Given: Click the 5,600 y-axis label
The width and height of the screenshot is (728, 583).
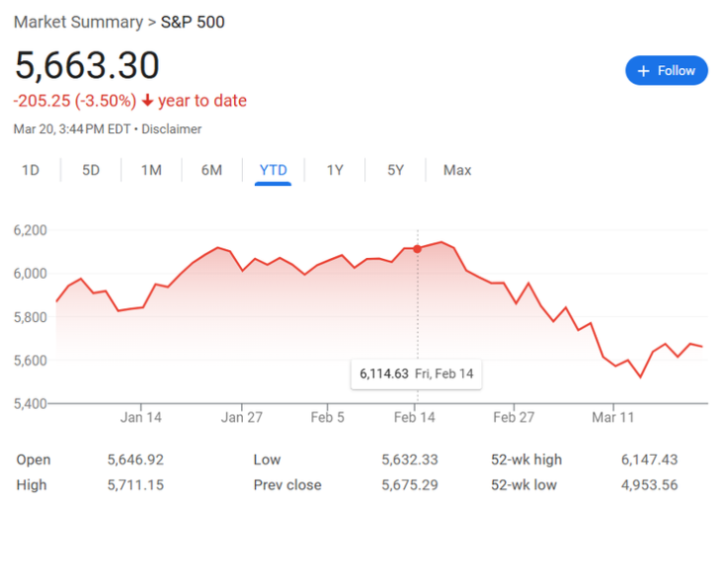Looking at the screenshot, I should coord(31,360).
